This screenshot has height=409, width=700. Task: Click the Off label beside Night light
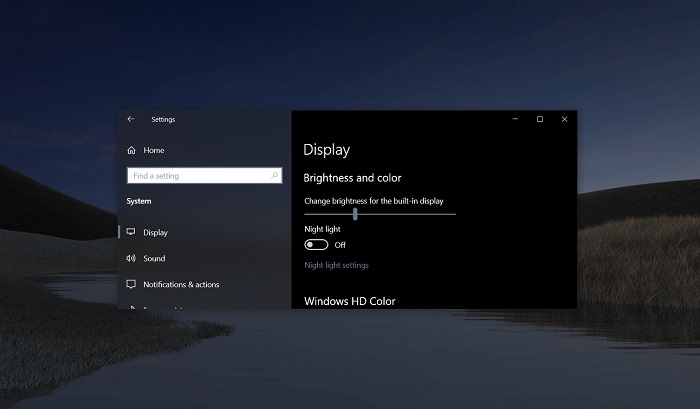tap(340, 245)
